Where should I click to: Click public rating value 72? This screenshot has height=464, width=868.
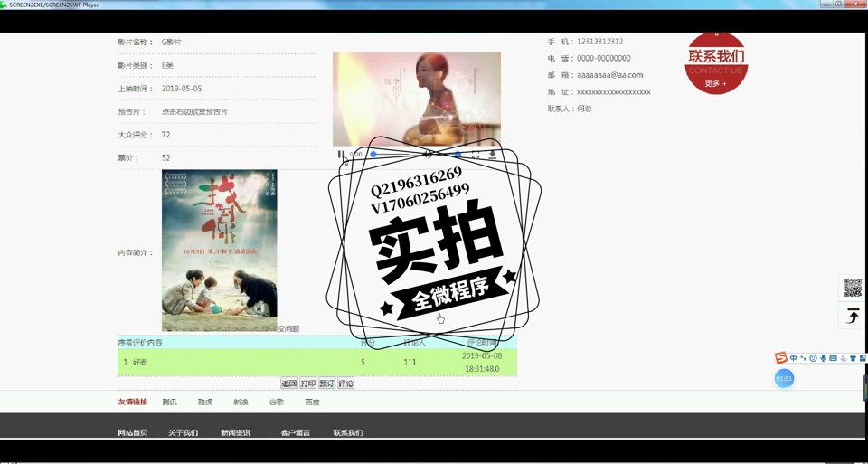tap(166, 135)
